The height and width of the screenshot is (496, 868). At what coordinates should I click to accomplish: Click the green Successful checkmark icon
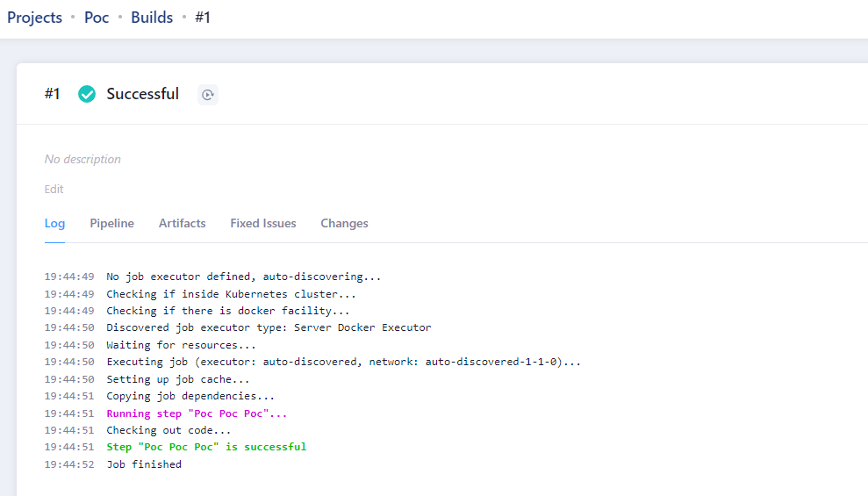pyautogui.click(x=87, y=94)
